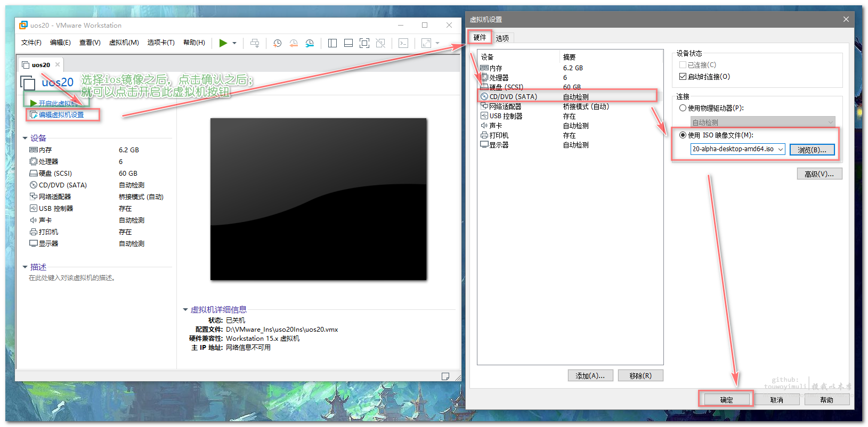The image size is (868, 427).
Task: Select 使用 ISO 映像文件(M) radio button
Action: pyautogui.click(x=683, y=135)
